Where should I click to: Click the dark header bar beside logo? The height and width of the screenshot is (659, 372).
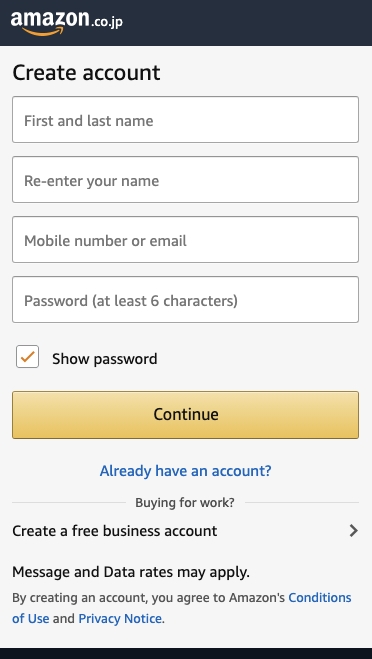click(x=248, y=23)
